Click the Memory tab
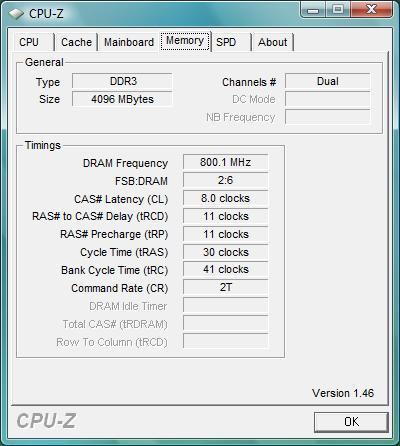The image size is (400, 446). [185, 41]
